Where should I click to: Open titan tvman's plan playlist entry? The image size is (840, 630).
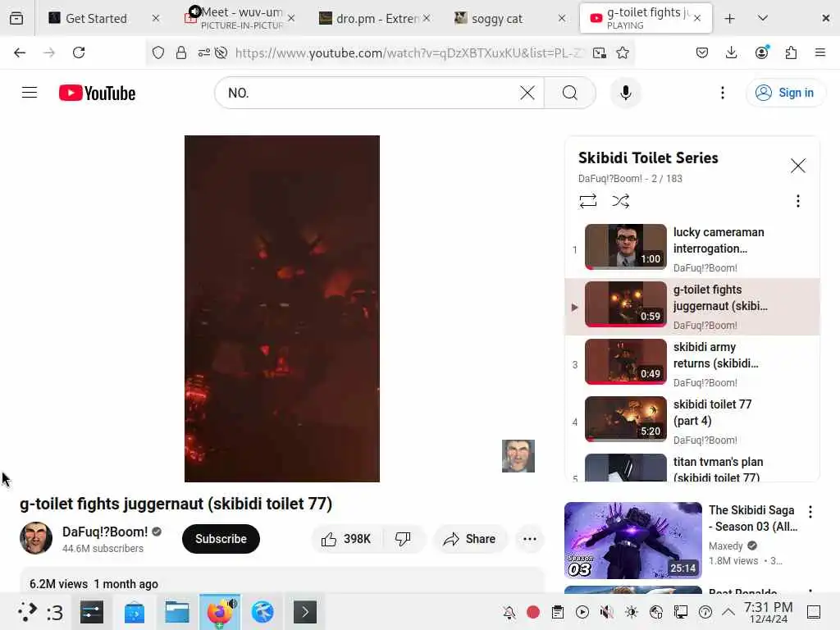point(692,467)
